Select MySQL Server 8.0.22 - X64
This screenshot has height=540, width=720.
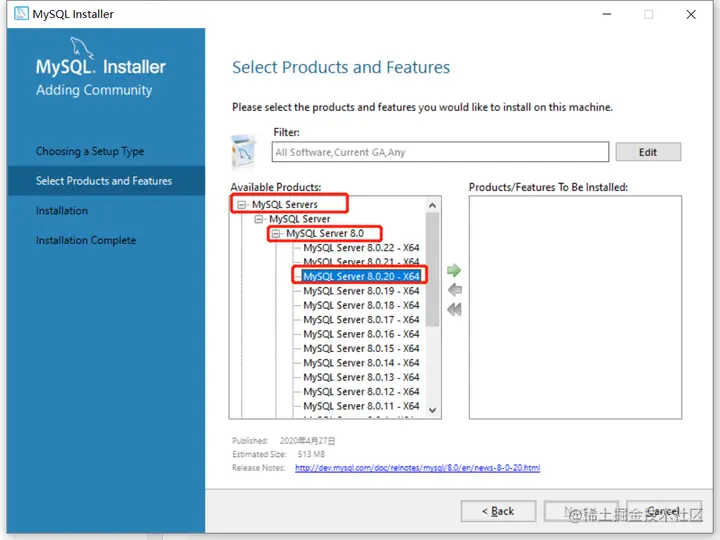(x=361, y=248)
